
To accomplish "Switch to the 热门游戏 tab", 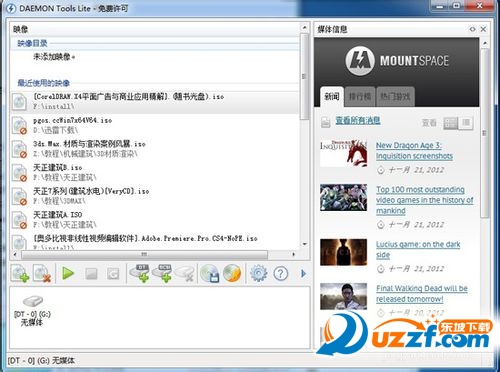I will (x=395, y=97).
